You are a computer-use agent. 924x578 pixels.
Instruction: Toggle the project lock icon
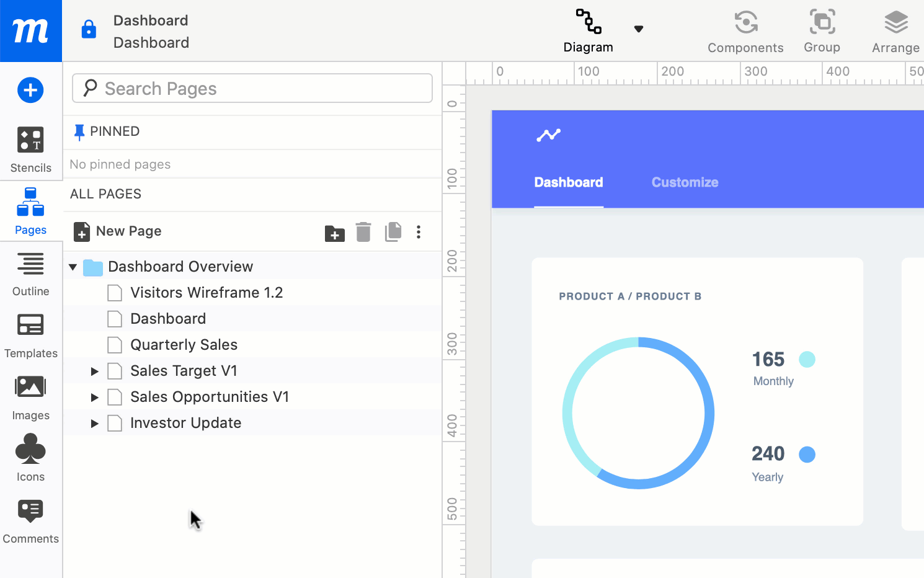pos(89,29)
